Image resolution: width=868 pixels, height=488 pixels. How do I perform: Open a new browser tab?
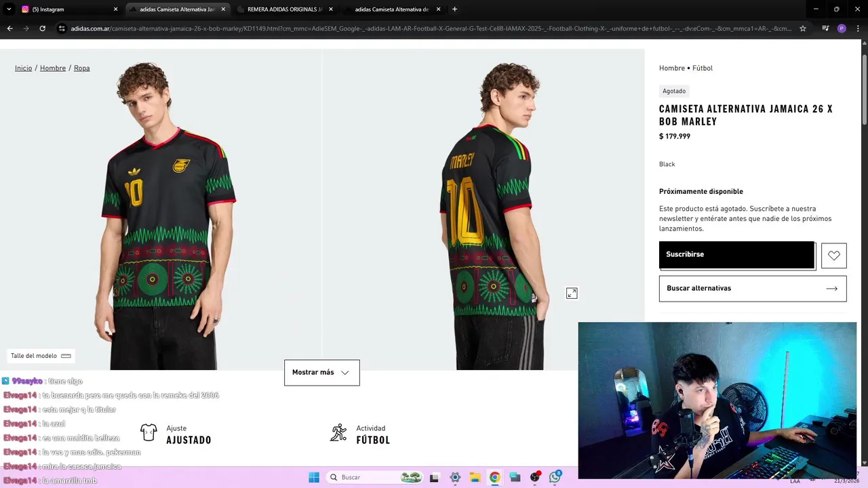pos(454,9)
